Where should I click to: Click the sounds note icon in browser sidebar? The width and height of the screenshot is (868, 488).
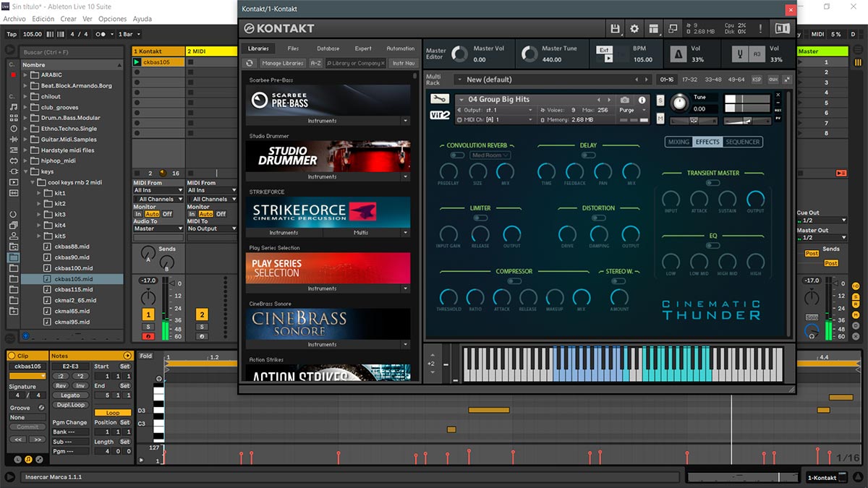click(x=14, y=106)
